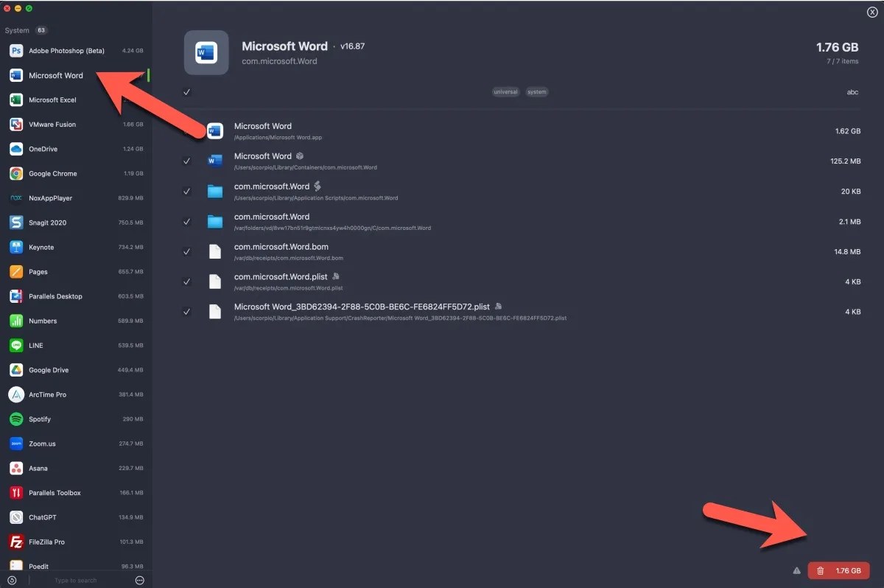The height and width of the screenshot is (588, 884).
Task: Uncheck the com.microsoft.Word.bom checkbox
Action: coord(187,251)
